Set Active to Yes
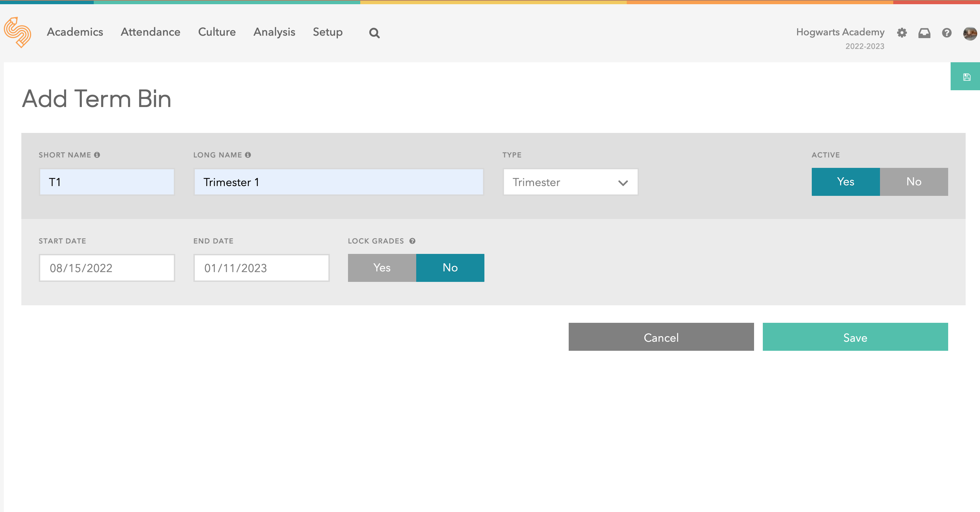Screen dimensions: 980x512 (x=845, y=182)
